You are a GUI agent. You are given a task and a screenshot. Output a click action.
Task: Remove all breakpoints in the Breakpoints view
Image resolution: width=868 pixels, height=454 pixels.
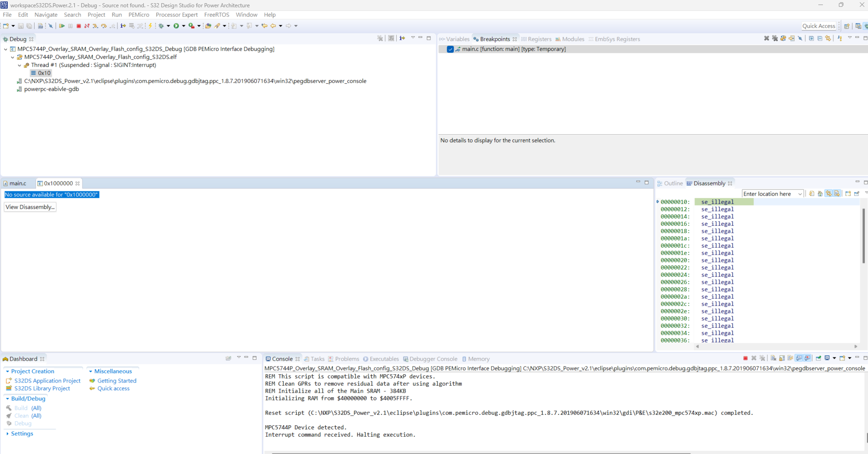[x=775, y=39]
